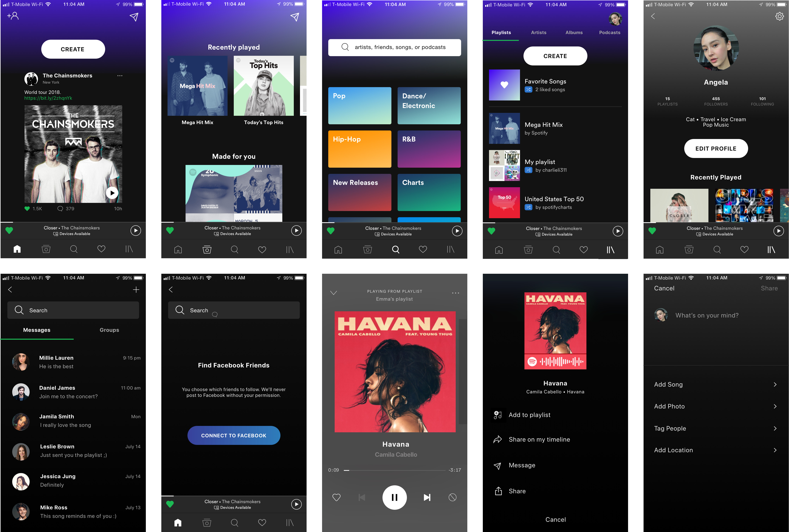Switch to the Podcasts tab in the library
This screenshot has width=789, height=532.
pyautogui.click(x=609, y=33)
